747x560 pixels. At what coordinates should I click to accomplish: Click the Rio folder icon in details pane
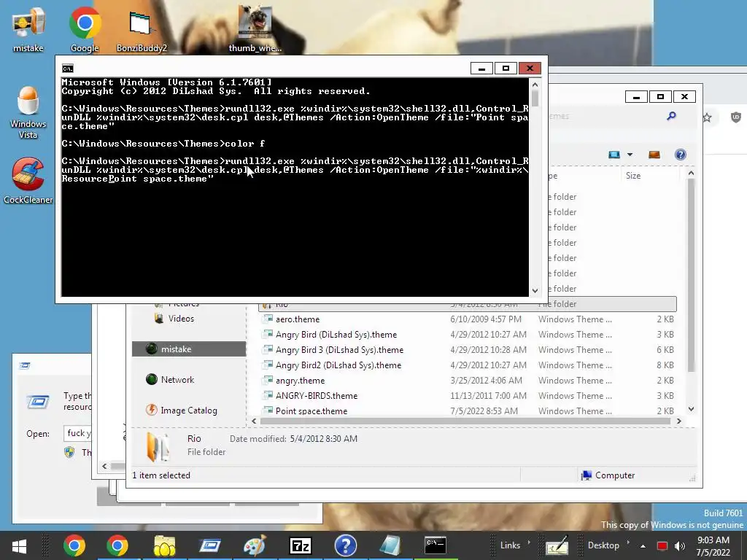click(x=158, y=447)
